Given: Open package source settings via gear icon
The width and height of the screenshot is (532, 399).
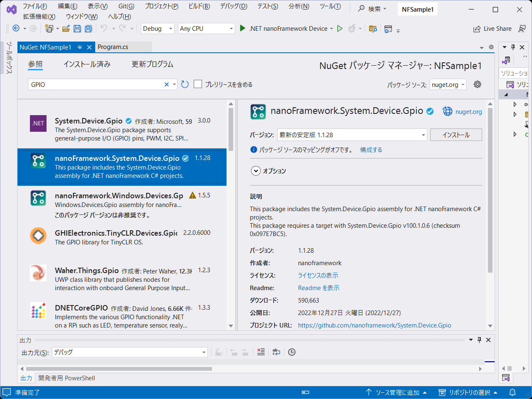Looking at the screenshot, I should [477, 84].
